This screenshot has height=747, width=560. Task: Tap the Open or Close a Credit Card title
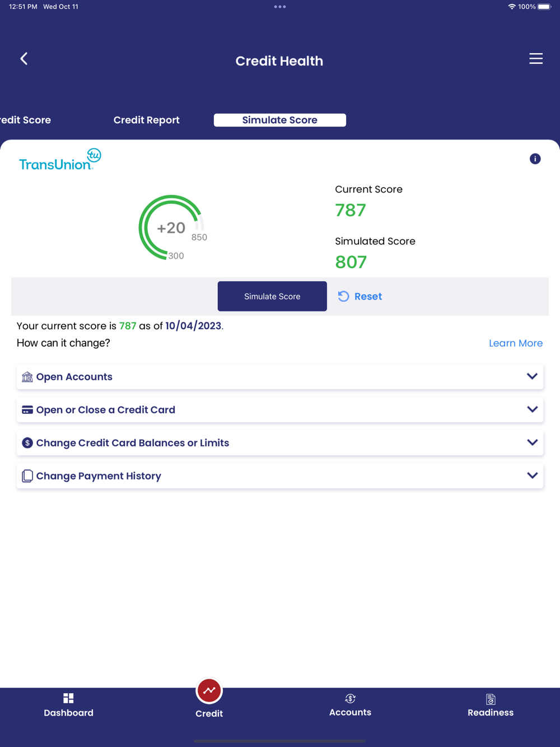[x=106, y=410]
